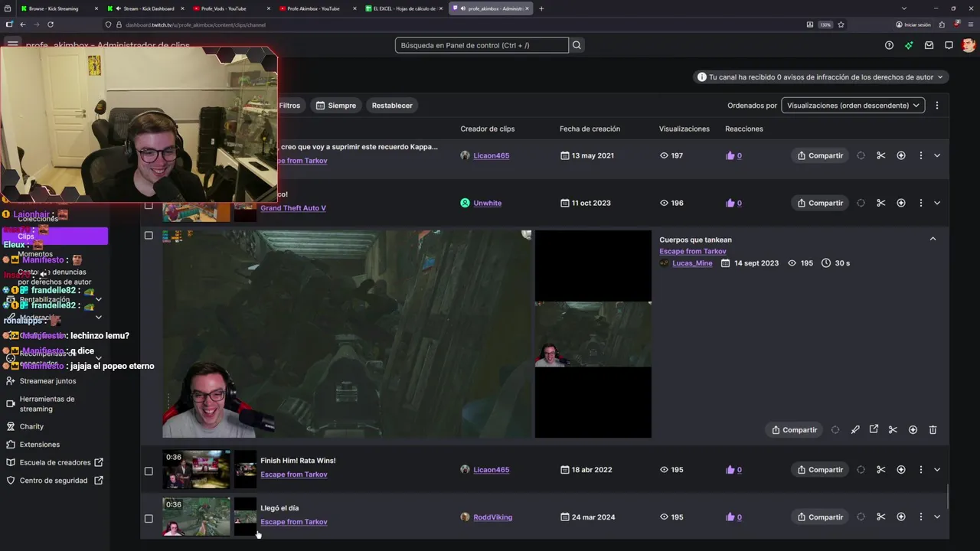Screen dimensions: 980x551
Task: Click the page vertical scrollbar thumb
Action: [x=948, y=496]
